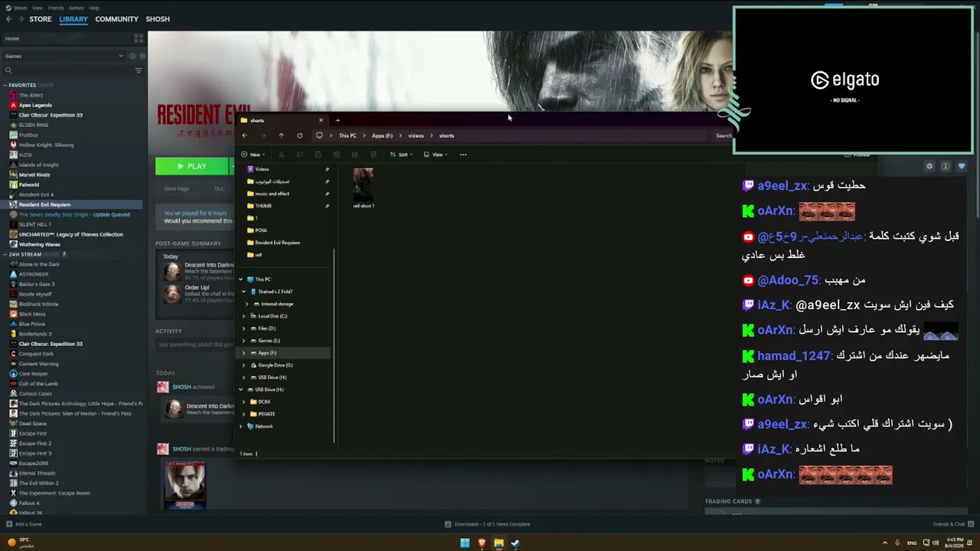
Task: Open Steam's Games menu
Action: [x=76, y=8]
